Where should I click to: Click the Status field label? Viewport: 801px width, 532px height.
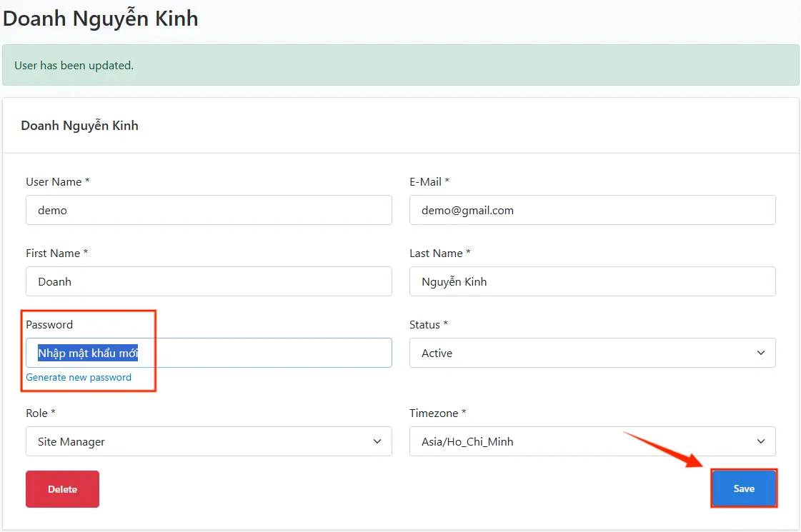[427, 324]
